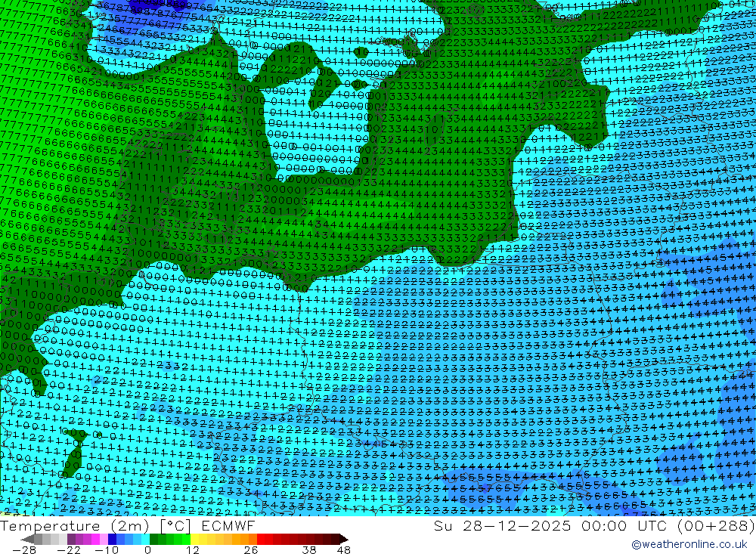This screenshot has height=554, width=756.
Task: Select the dark blue legend swatch
Action: pos(112,539)
